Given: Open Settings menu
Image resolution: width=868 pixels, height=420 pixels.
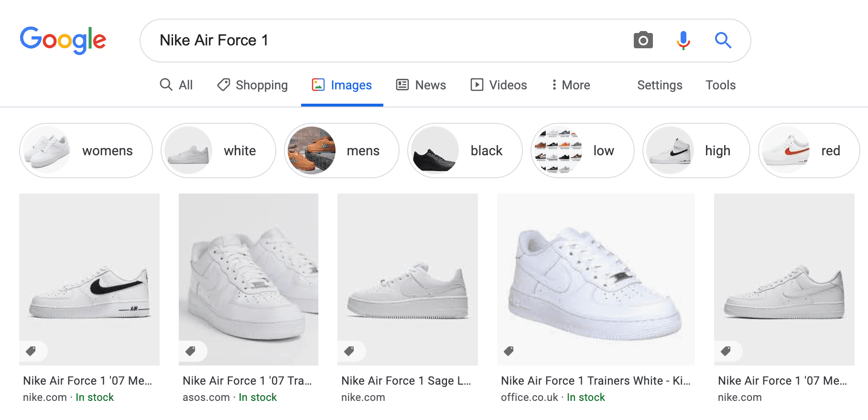Looking at the screenshot, I should coord(660,85).
